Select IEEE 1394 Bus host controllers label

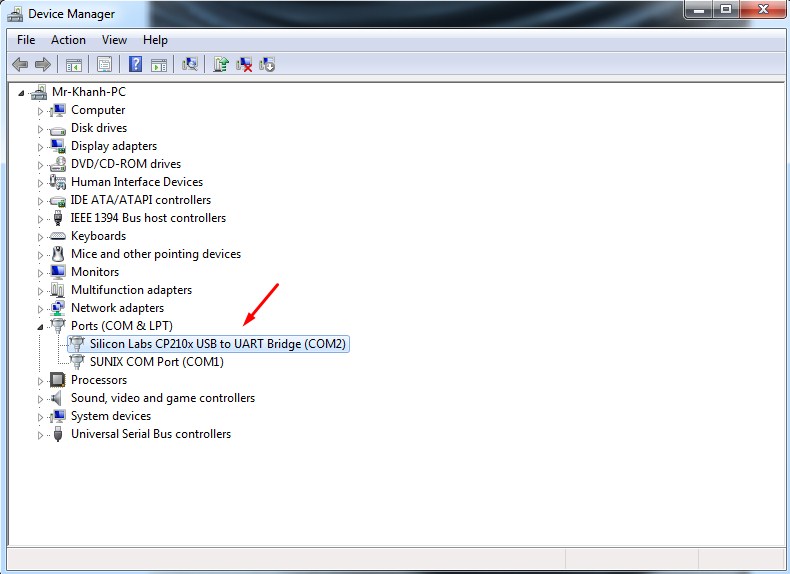[148, 218]
